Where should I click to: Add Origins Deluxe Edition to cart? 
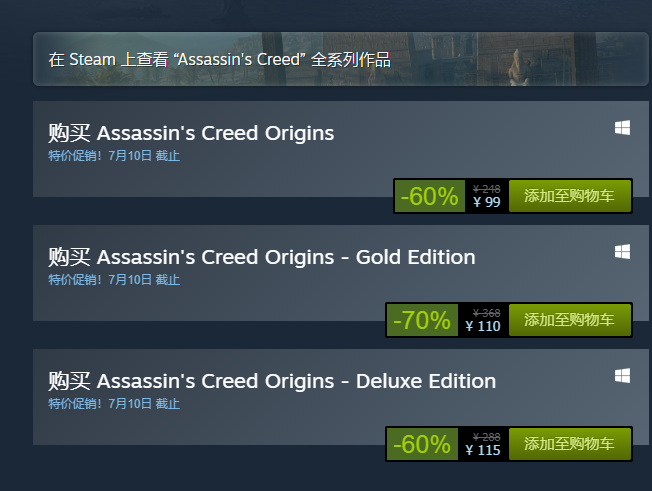[569, 444]
